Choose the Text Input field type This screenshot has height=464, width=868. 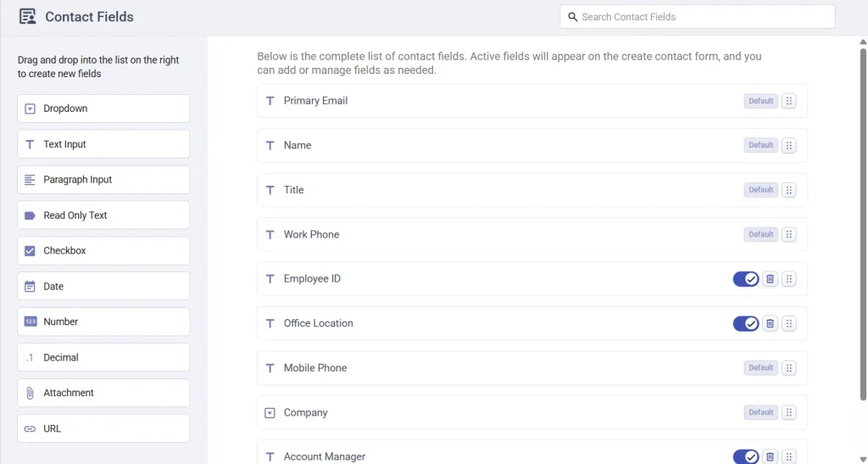click(103, 144)
